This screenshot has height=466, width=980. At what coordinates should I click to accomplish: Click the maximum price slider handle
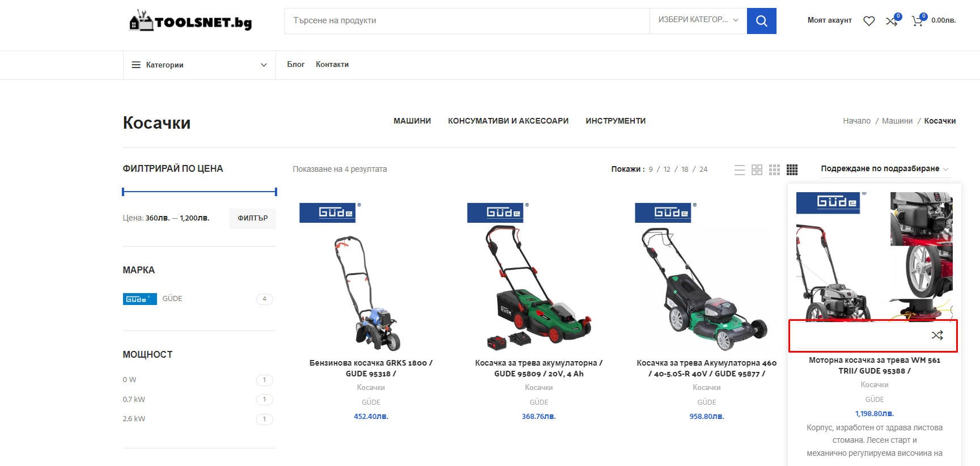coord(275,192)
